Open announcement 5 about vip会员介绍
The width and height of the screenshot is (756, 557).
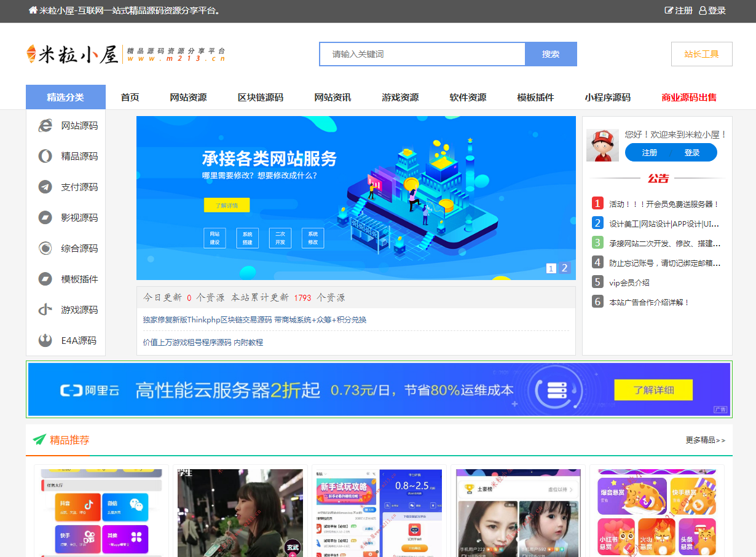tap(629, 283)
